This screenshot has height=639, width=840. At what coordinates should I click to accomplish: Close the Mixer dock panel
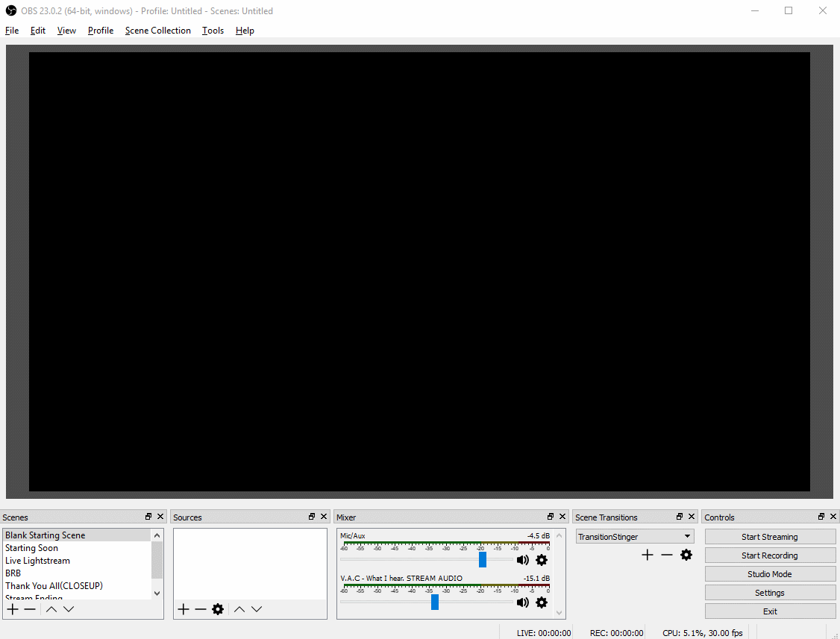[x=562, y=516]
